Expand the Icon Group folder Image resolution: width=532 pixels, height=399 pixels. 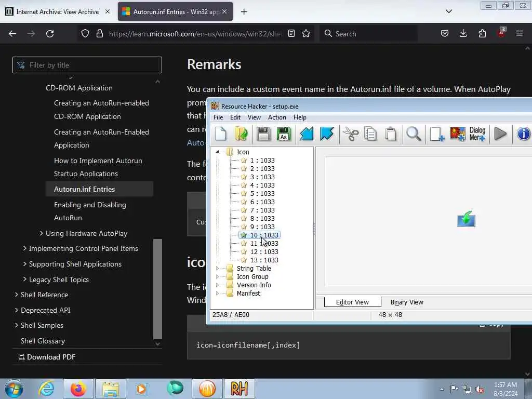point(217,277)
